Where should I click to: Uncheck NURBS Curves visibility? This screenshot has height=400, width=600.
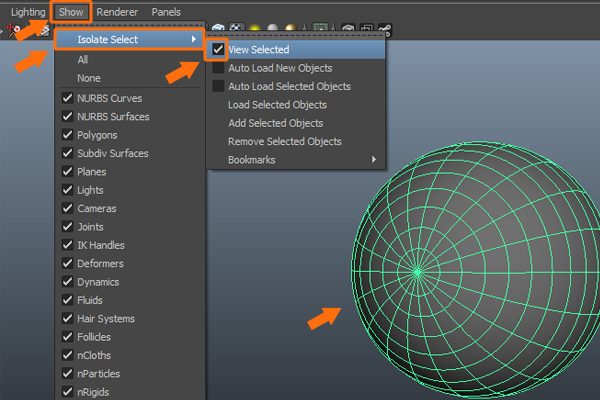(x=67, y=98)
